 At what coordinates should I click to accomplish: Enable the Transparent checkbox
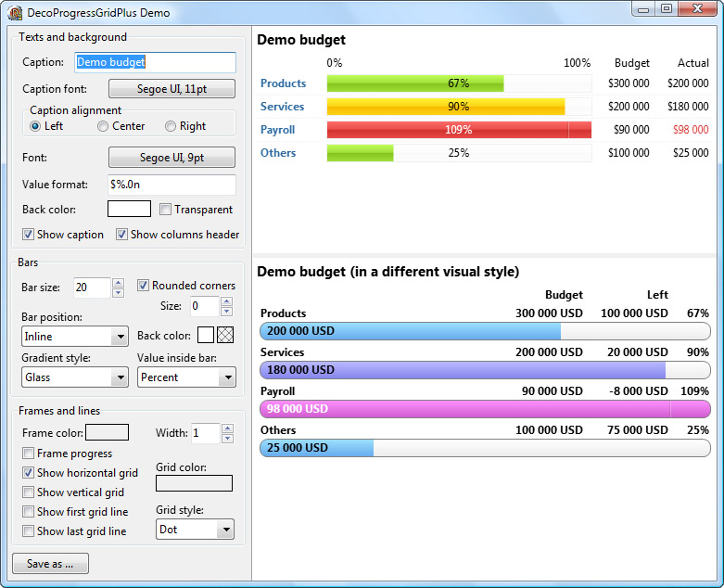pos(166,210)
